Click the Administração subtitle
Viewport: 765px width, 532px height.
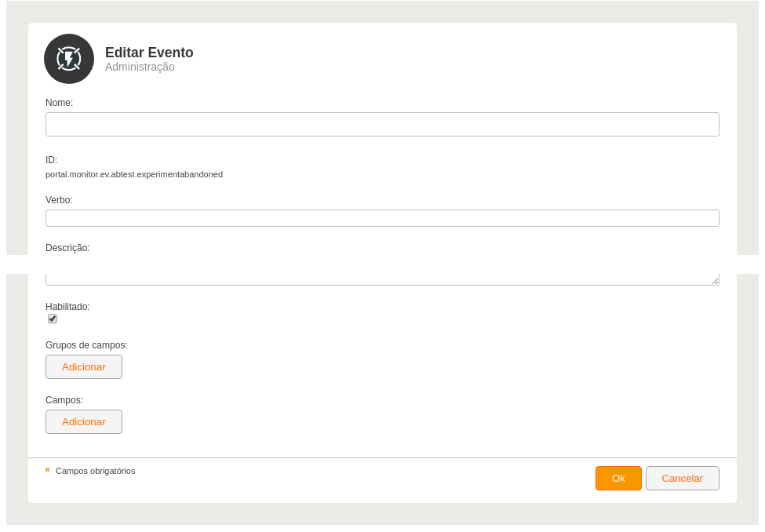tap(140, 67)
